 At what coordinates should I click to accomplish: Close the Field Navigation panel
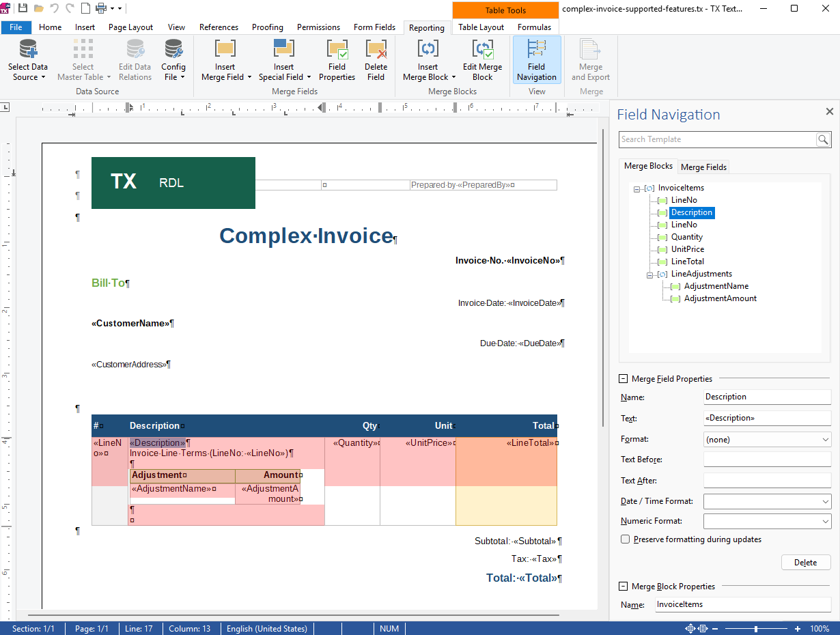coord(830,112)
